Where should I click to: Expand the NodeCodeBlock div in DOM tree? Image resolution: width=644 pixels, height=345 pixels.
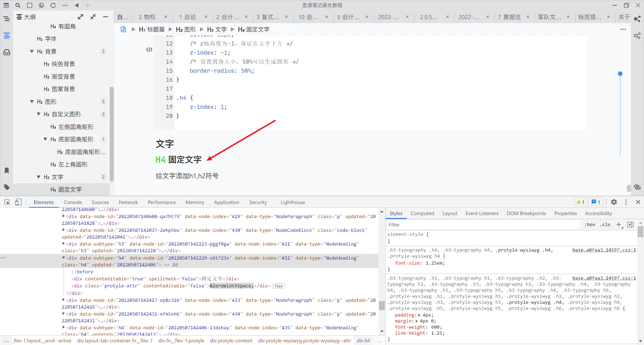pos(64,230)
